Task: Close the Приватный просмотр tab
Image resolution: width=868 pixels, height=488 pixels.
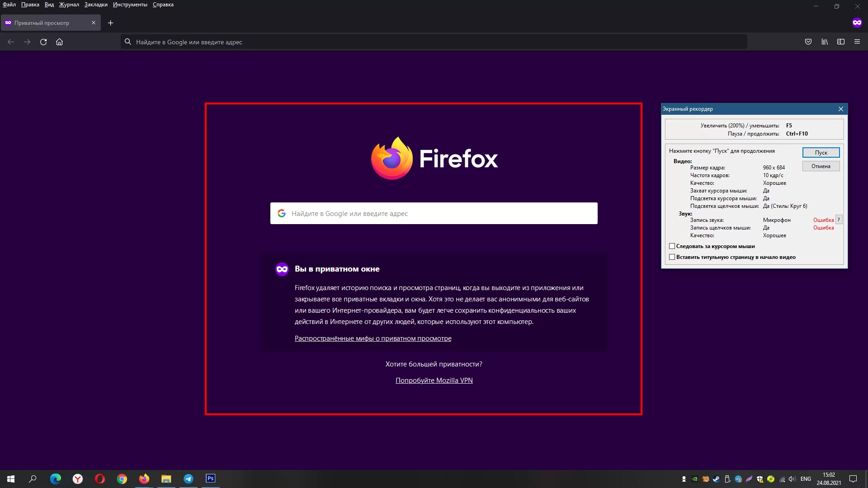Action: (x=94, y=23)
